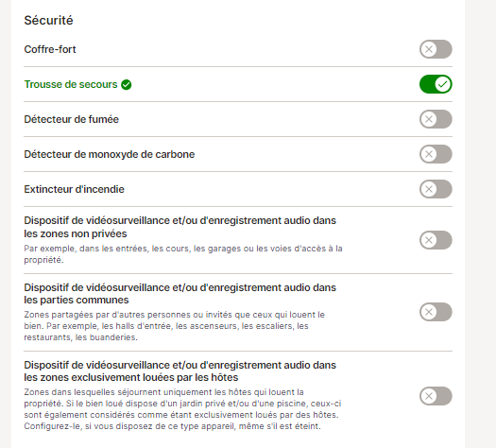
Task: Select the green Trousse de secours label
Action: tap(71, 84)
